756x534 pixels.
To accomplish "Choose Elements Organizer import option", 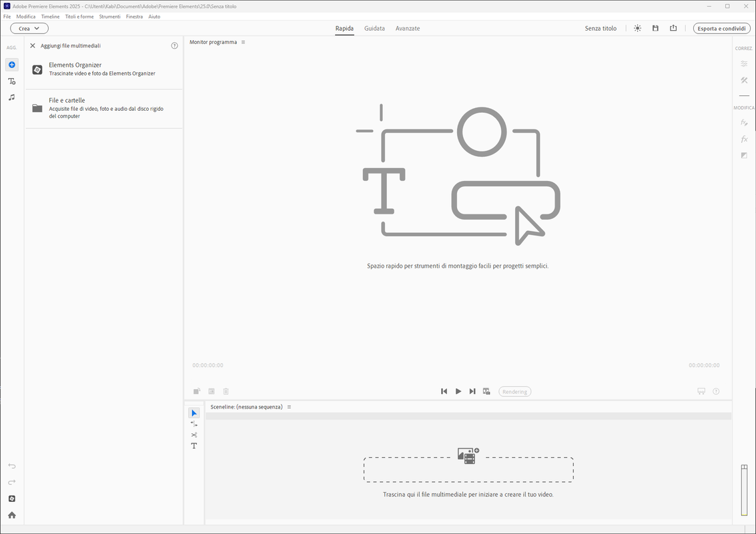I will 104,69.
